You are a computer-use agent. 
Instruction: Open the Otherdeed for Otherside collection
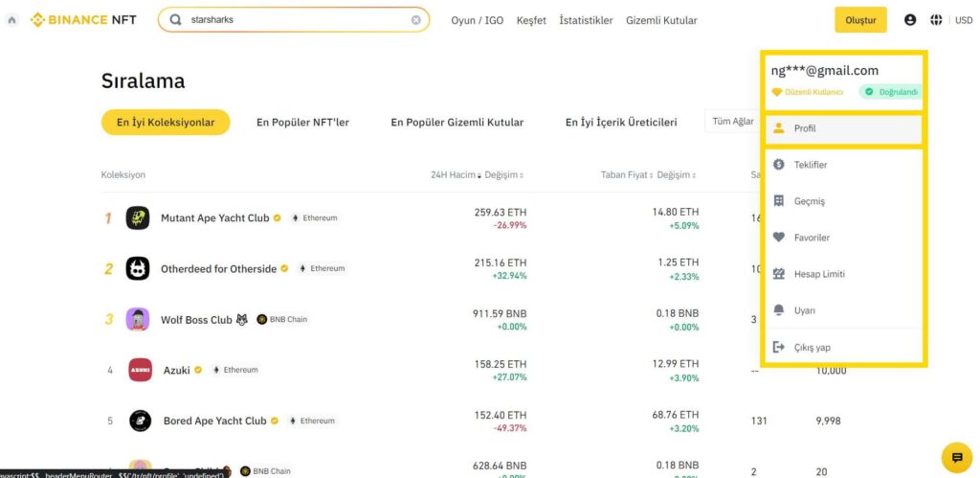[x=219, y=268]
